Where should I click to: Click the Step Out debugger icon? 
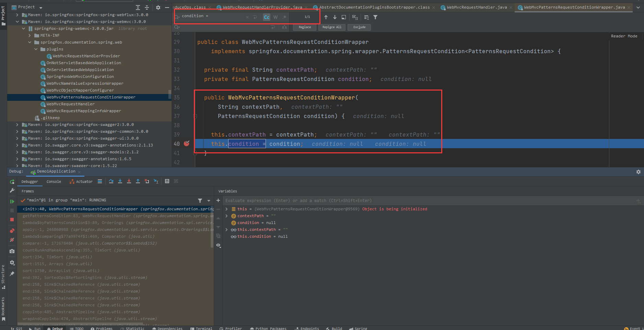[x=138, y=181]
